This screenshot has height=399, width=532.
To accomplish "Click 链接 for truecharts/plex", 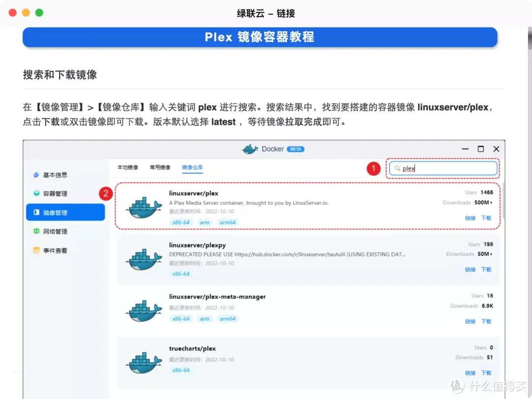I will 470,373.
